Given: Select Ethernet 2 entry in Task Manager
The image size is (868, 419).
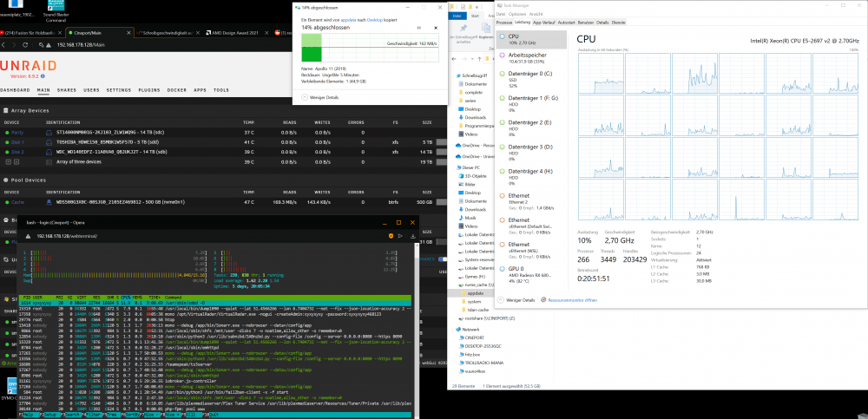Looking at the screenshot, I should [x=531, y=201].
